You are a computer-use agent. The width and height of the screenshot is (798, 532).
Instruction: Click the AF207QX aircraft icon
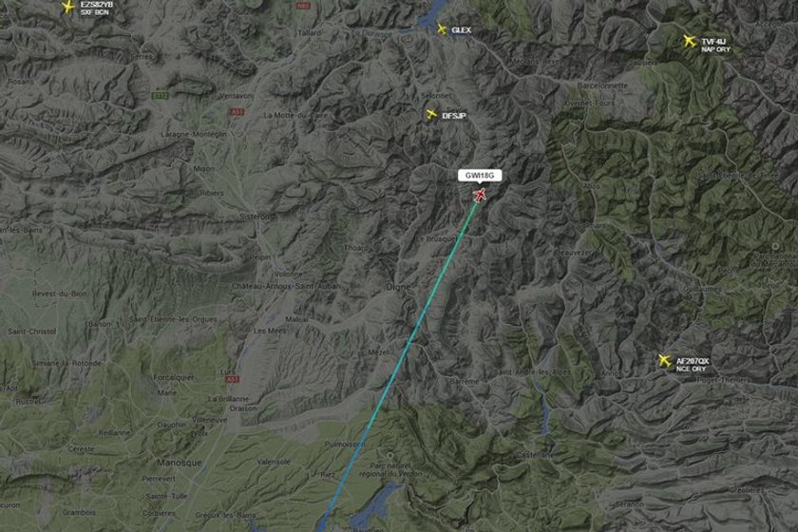coord(664,360)
